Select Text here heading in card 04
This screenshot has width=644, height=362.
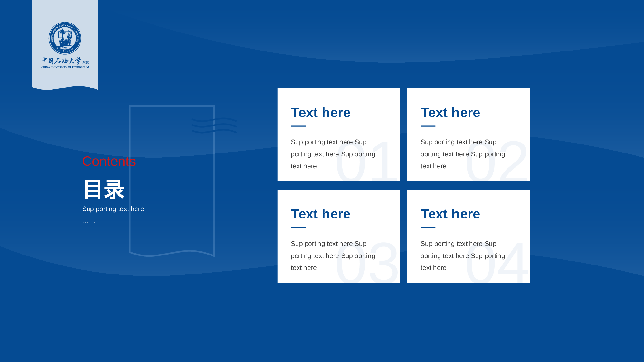450,214
